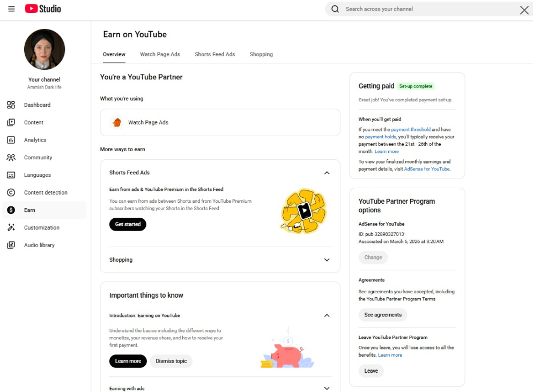
Task: Click 'Associated on March 6, 2026' text
Action: click(401, 242)
